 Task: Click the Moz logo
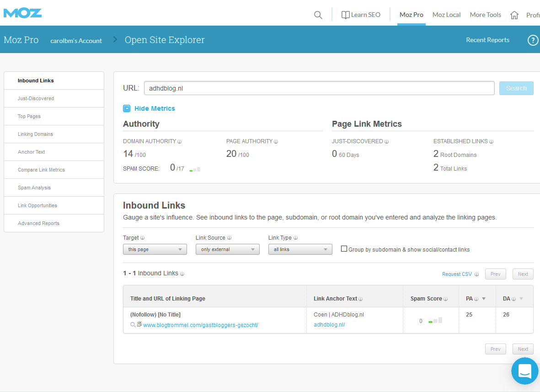click(22, 13)
